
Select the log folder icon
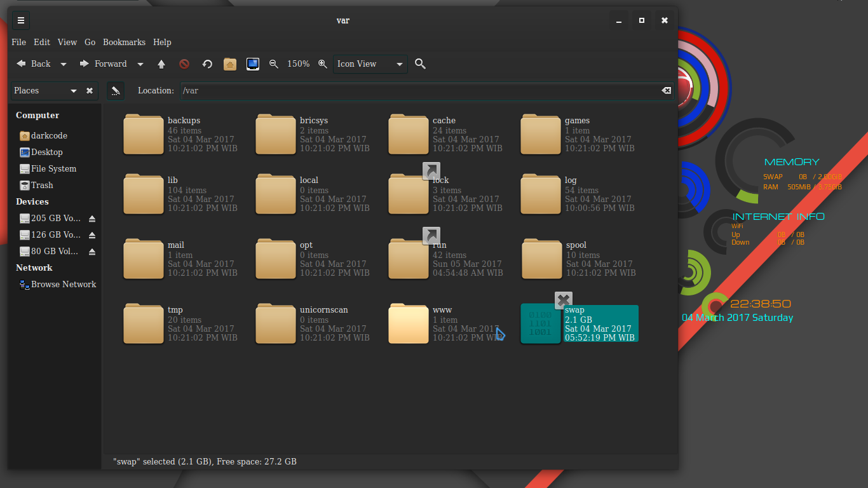[541, 194]
